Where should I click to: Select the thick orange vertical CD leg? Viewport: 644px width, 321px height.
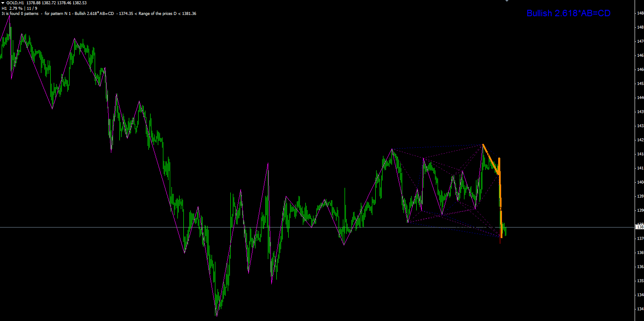click(x=500, y=198)
